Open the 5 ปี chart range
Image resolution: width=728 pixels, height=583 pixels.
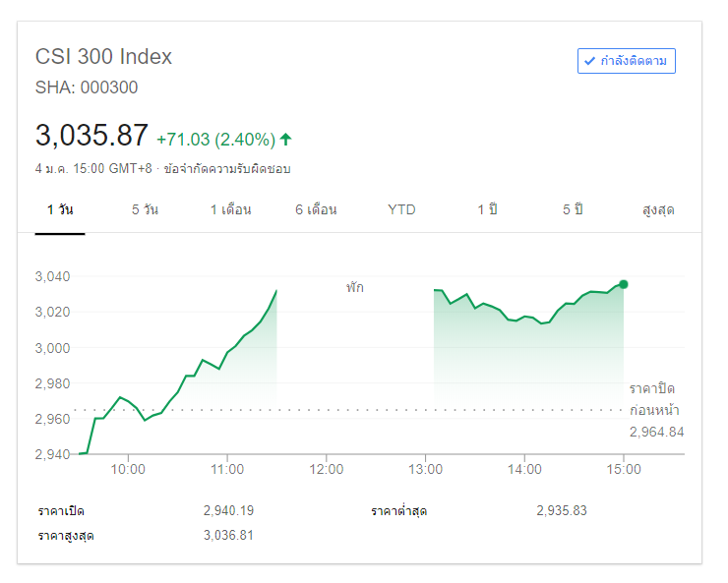coord(574,209)
